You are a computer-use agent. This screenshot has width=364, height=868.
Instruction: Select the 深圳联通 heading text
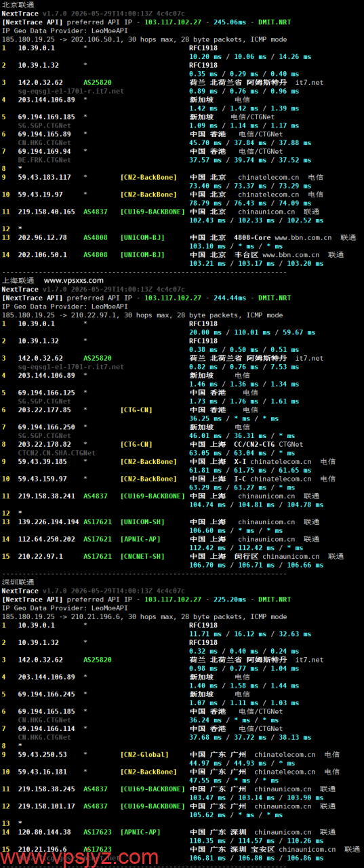18,581
